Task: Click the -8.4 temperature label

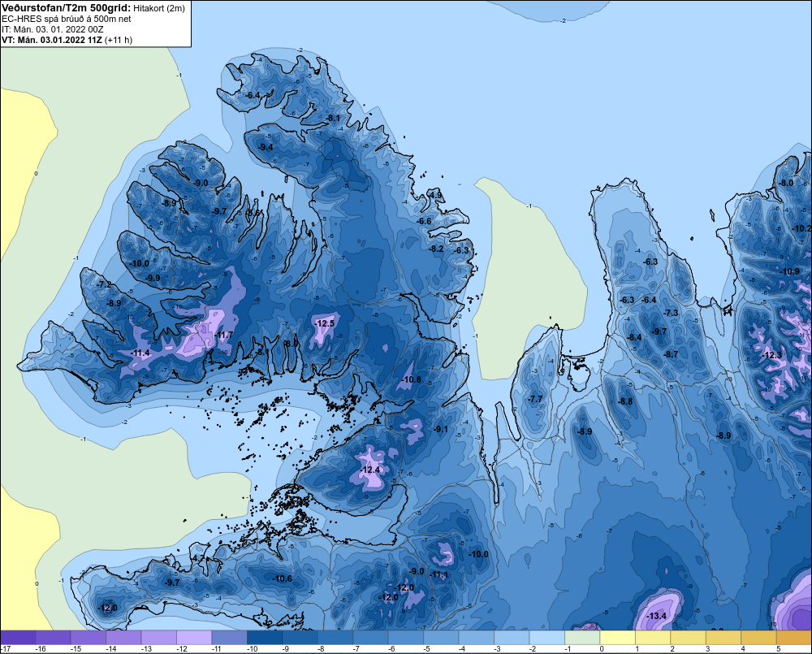Action: pyautogui.click(x=634, y=337)
